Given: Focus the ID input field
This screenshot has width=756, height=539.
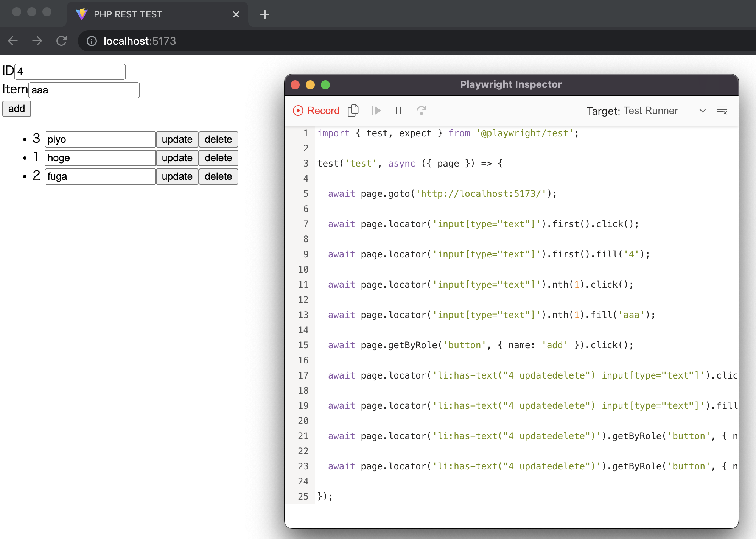Looking at the screenshot, I should (70, 72).
